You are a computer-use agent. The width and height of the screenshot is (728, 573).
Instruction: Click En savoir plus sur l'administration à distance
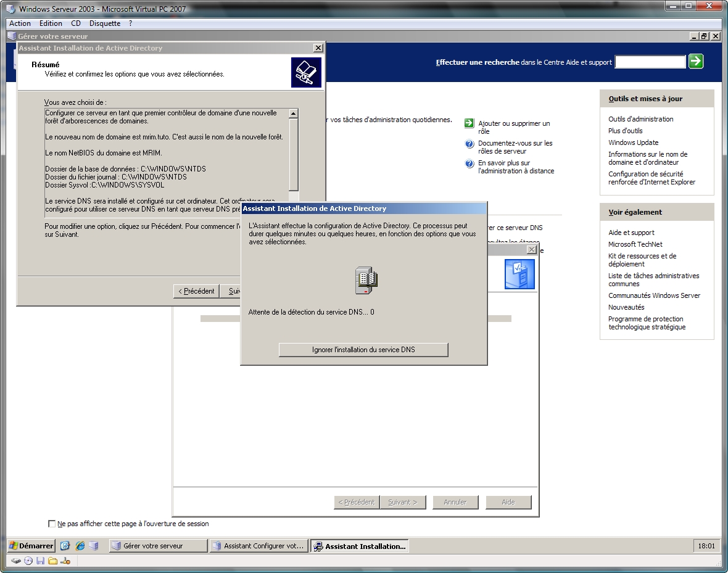coord(516,167)
